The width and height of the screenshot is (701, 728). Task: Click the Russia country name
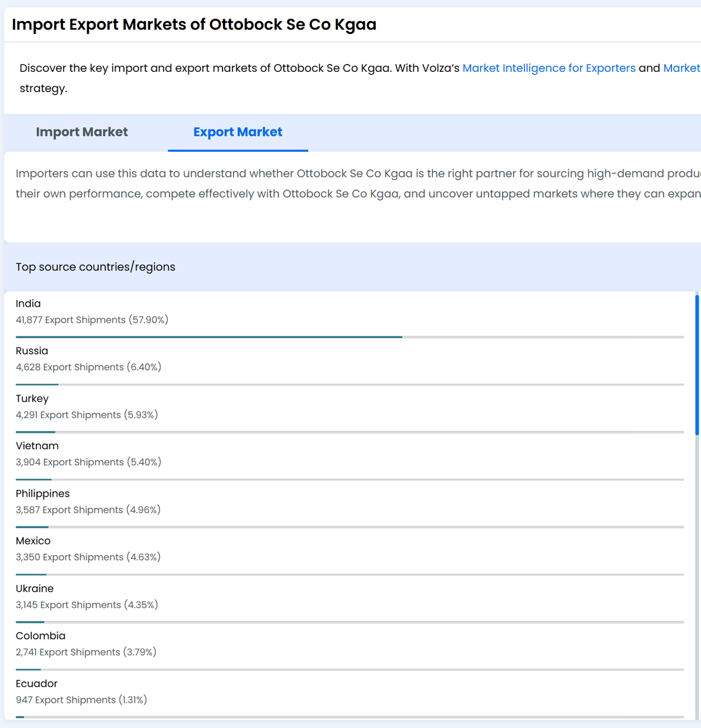coord(32,351)
